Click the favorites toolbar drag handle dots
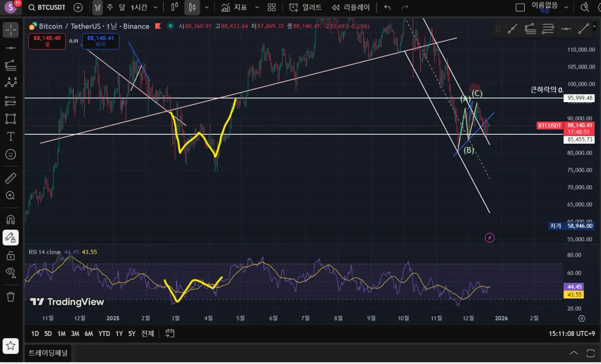Viewport: 601px width, 364px height. click(x=497, y=29)
